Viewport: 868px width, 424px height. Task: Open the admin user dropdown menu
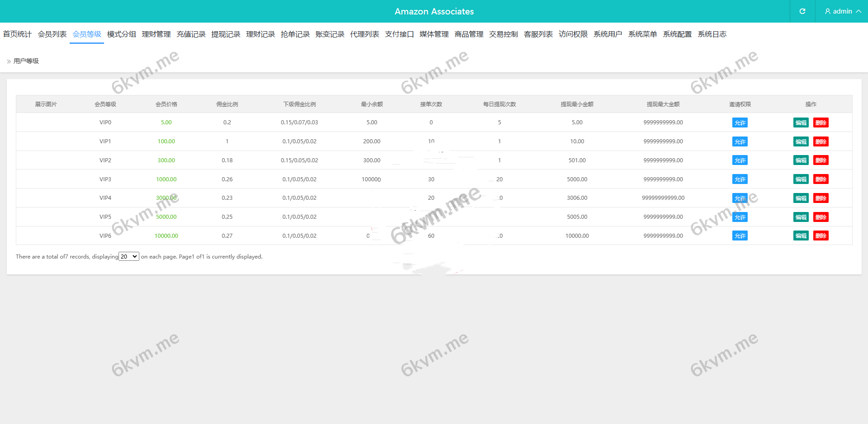[x=842, y=11]
